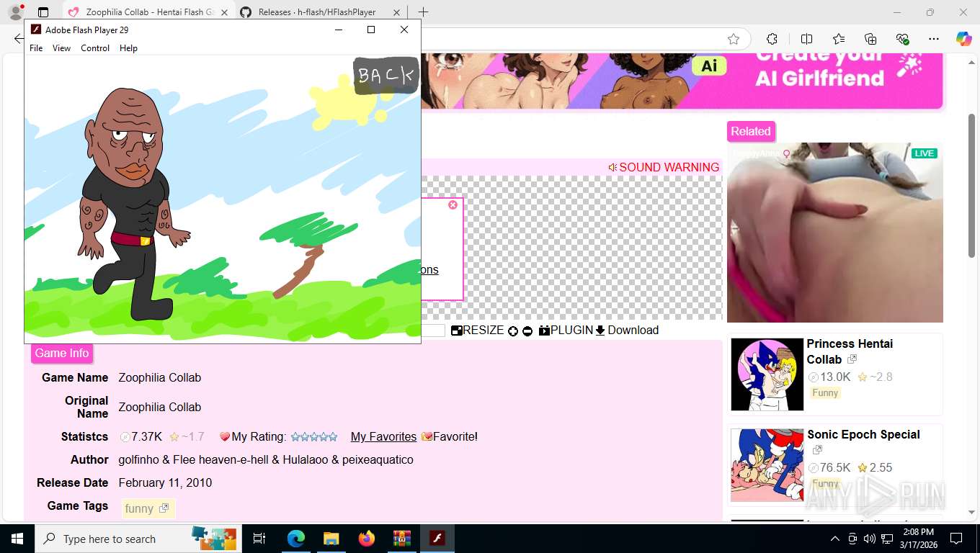Click the Princess Hentai Collab thumbnail
This screenshot has height=553, width=980.
pyautogui.click(x=767, y=374)
